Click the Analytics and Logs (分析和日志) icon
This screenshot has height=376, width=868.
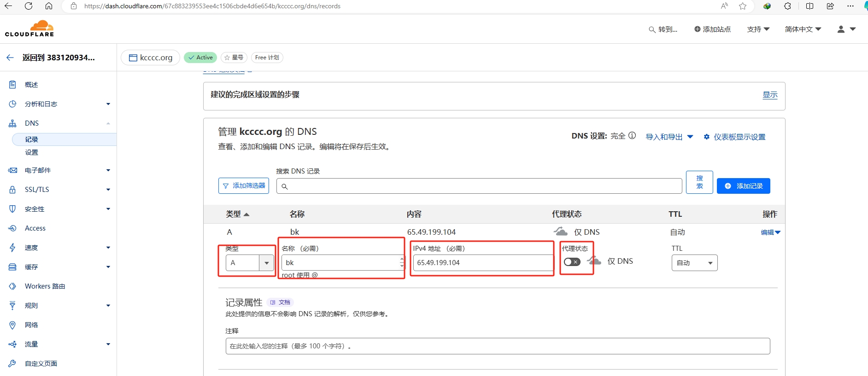12,104
